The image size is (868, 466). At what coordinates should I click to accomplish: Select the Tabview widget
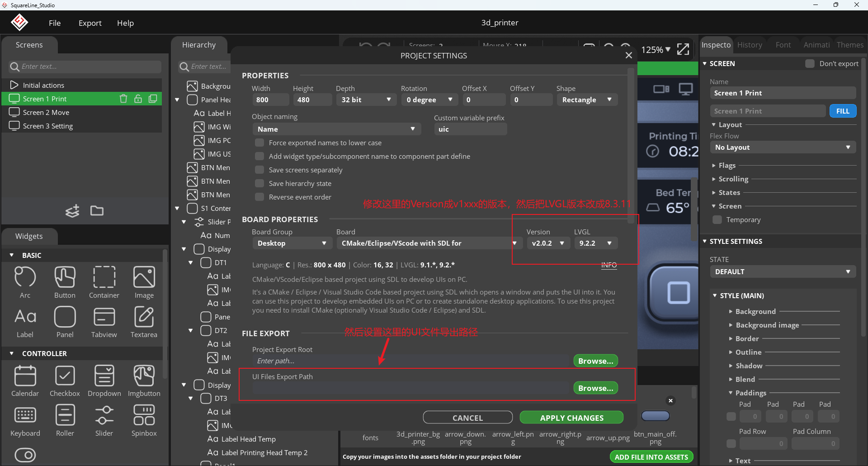pyautogui.click(x=104, y=322)
